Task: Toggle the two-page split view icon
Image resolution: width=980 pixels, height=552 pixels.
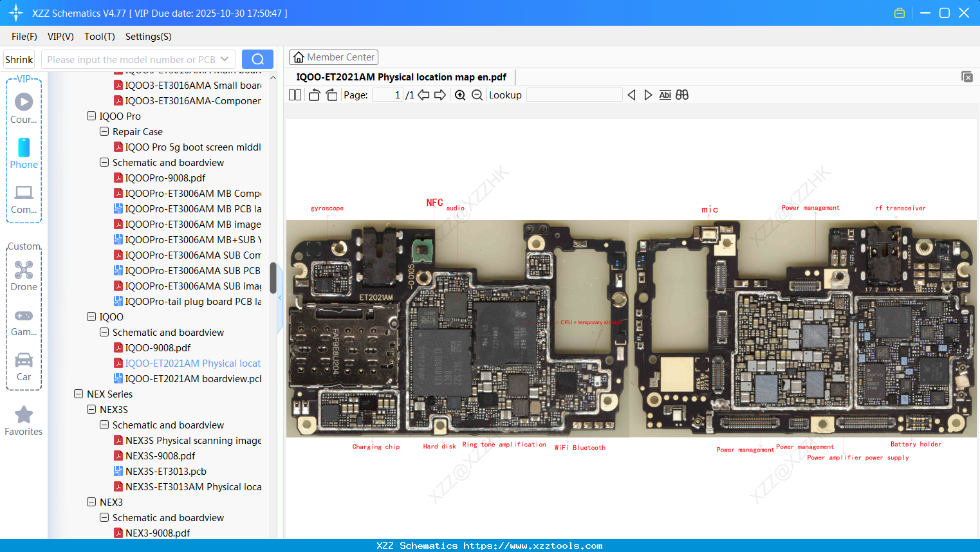Action: [x=295, y=95]
